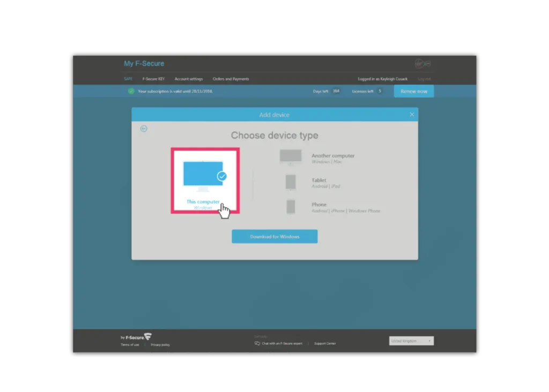Go back using the dialog's left arrow icon

coord(144,129)
